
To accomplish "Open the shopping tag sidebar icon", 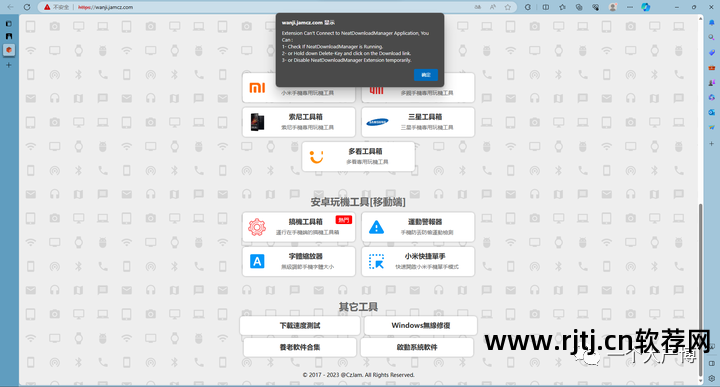I will pos(711,52).
